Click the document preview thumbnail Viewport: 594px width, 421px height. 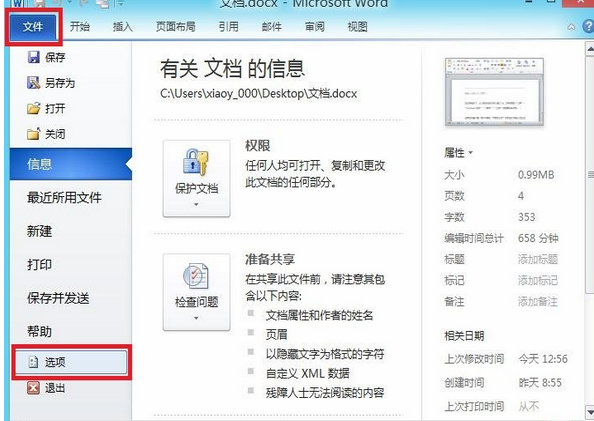pyautogui.click(x=494, y=91)
